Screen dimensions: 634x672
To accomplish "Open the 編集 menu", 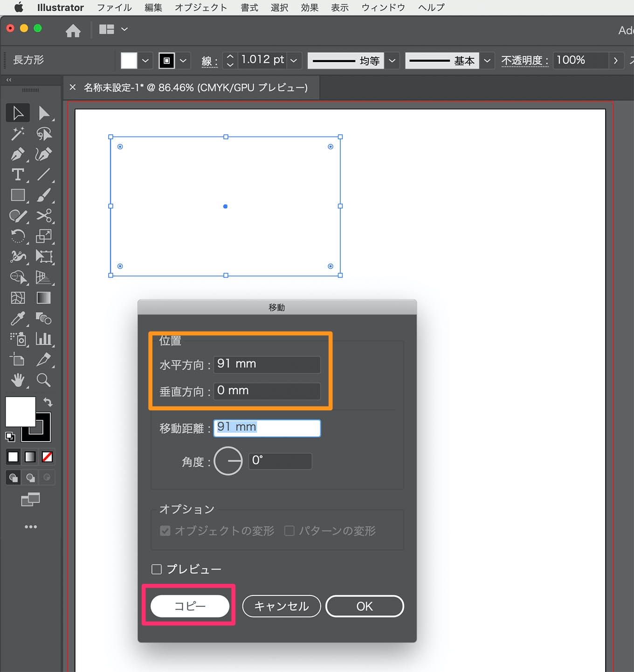I will tap(153, 7).
